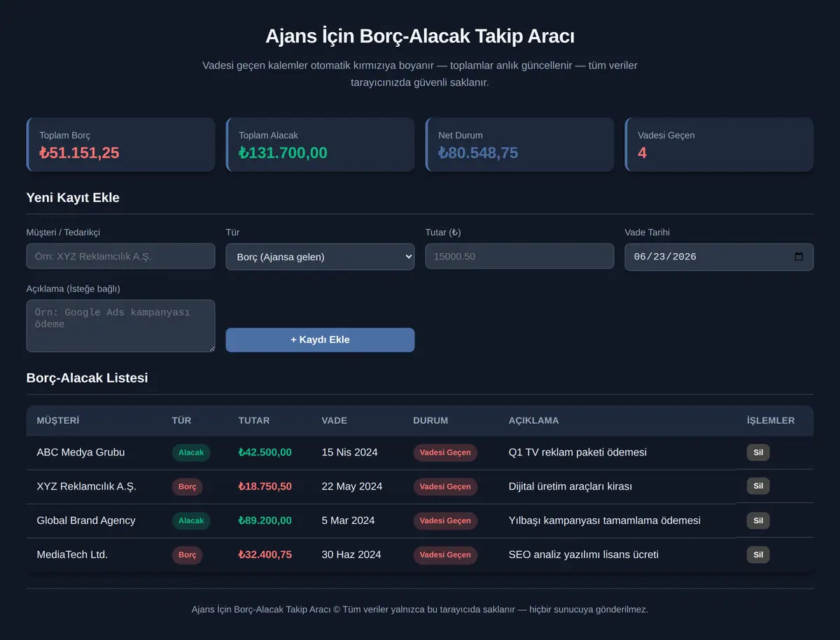This screenshot has height=640, width=840.
Task: Click the amount ₺18.750,50
Action: pos(265,486)
